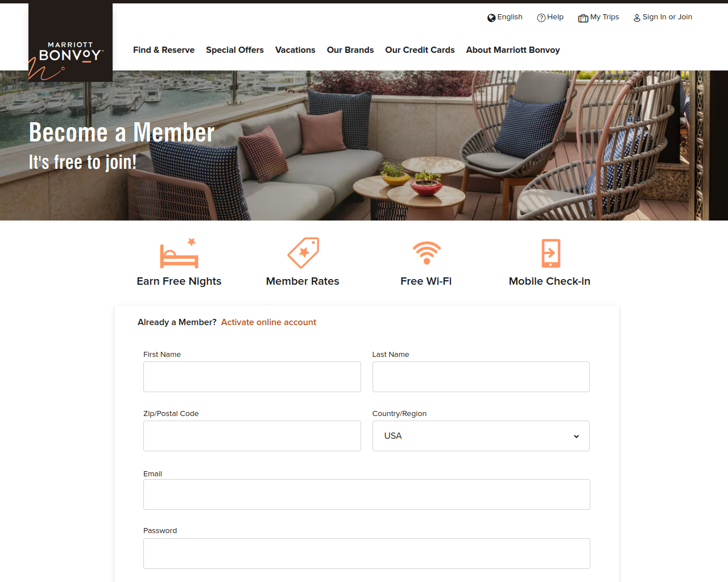The width and height of the screenshot is (728, 582).
Task: Open the Vacations navigation item
Action: (x=295, y=50)
